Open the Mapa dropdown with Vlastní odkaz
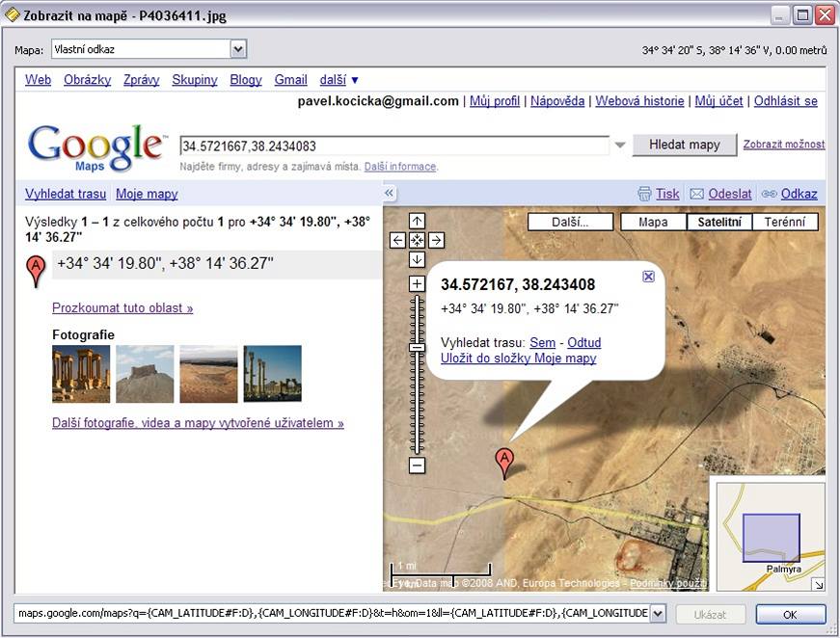 point(238,49)
